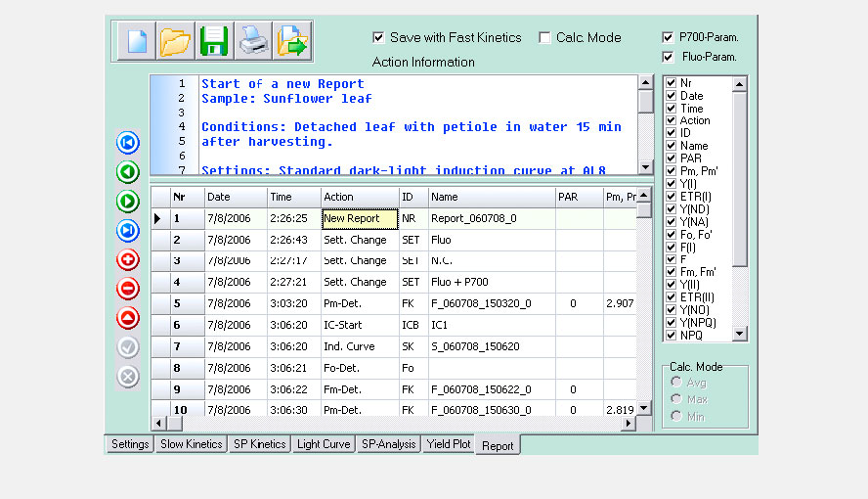Viewport: 868px width, 499px height.
Task: Select the New Report action cell
Action: (360, 218)
